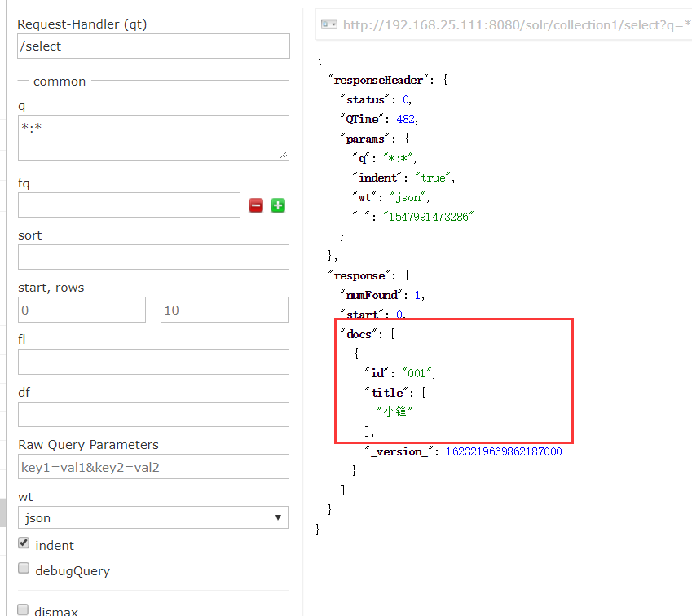Click the "Raw Query Parameters" label
The image size is (692, 616).
click(x=88, y=445)
